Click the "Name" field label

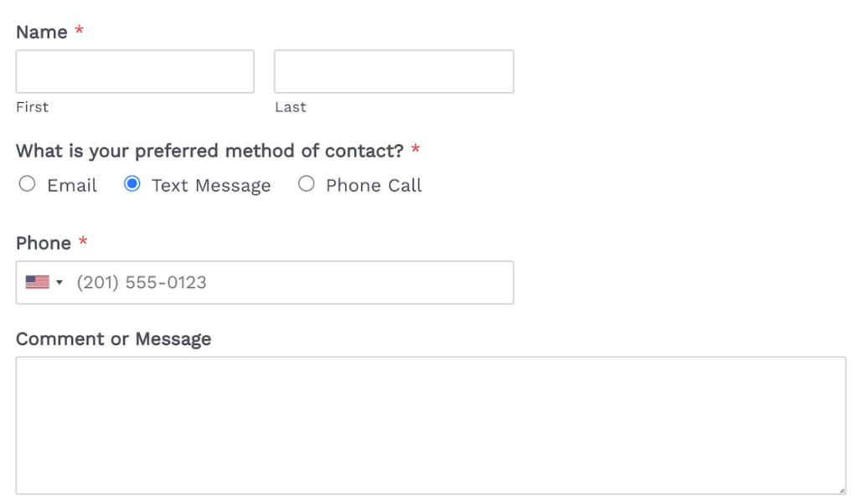pyautogui.click(x=42, y=32)
